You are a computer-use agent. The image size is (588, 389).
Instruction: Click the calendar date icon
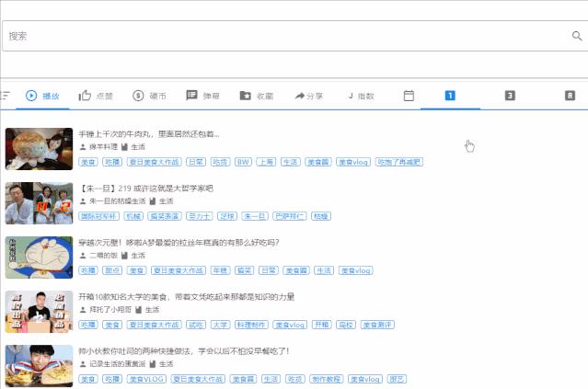click(409, 96)
